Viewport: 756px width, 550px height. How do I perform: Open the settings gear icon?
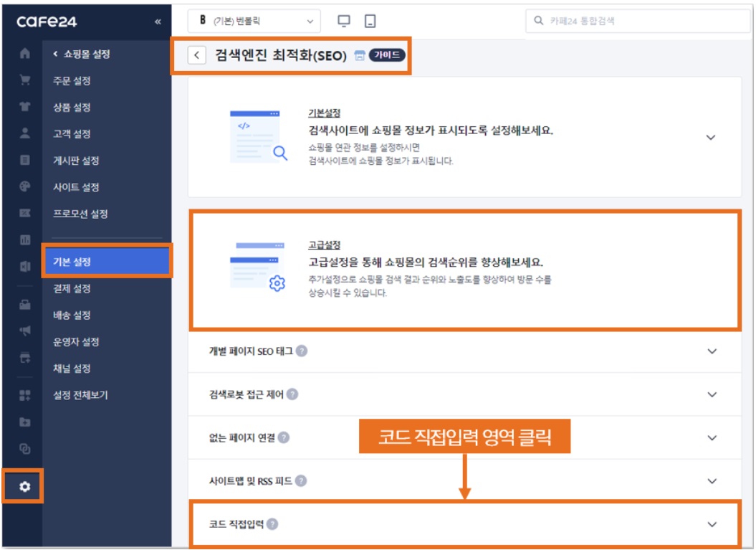click(25, 487)
